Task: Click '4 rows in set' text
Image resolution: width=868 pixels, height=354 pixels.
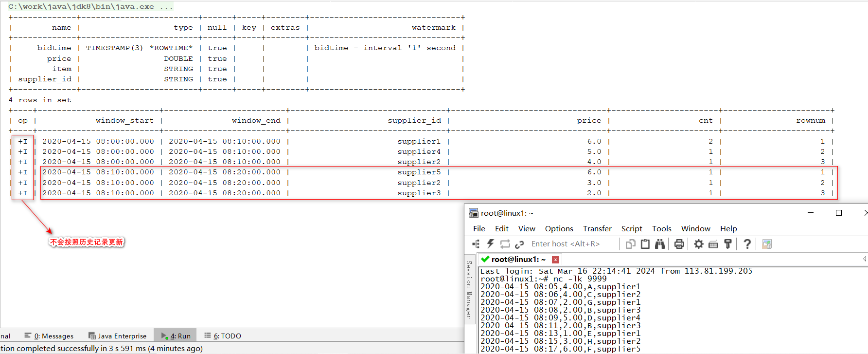Action: [40, 100]
